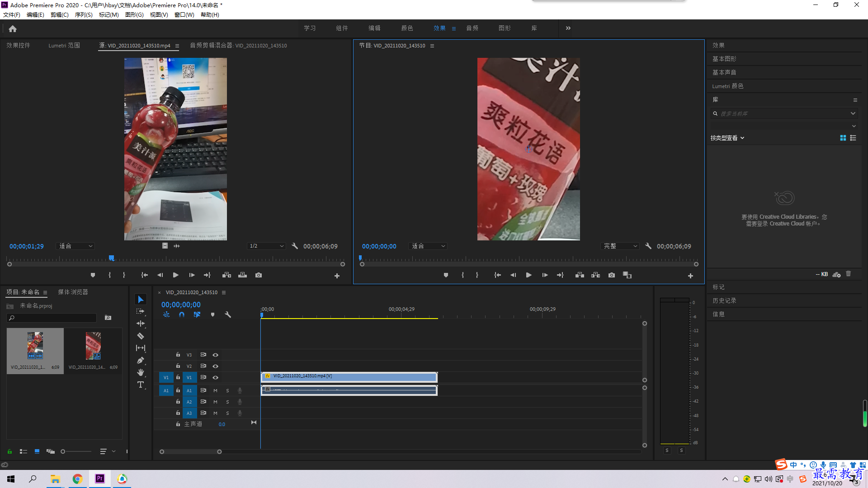Screen dimensions: 868x488
Task: Show more workspaces with double chevron
Action: pos(568,28)
